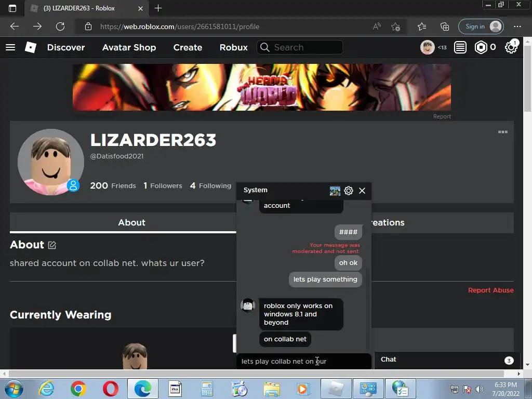This screenshot has height=399, width=532.
Task: Open Windows Explorer folder on taskbar
Action: tap(271, 389)
